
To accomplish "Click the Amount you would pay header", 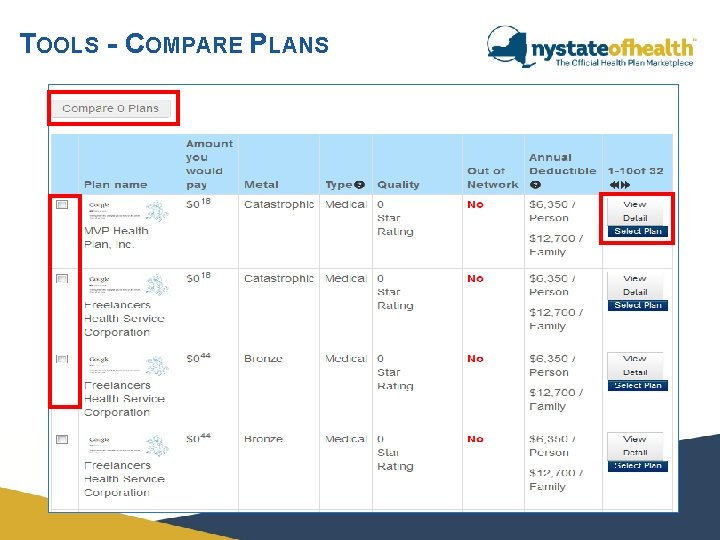I will tap(209, 164).
